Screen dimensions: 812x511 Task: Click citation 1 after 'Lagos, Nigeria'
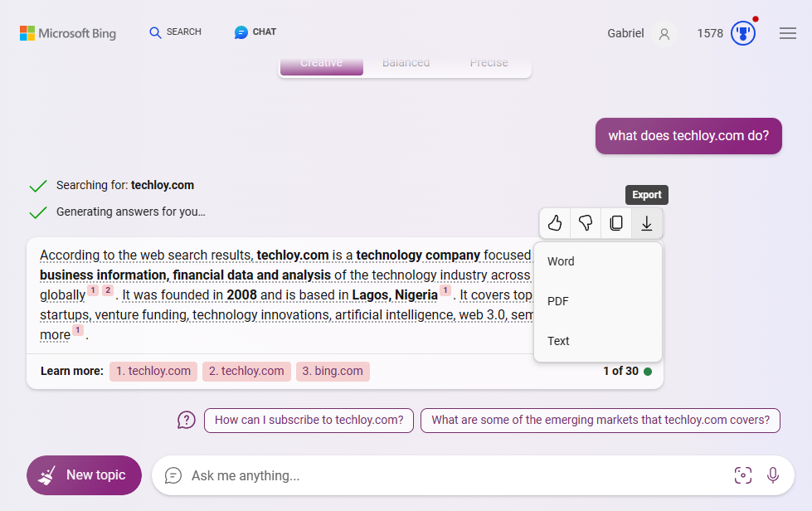tap(445, 290)
